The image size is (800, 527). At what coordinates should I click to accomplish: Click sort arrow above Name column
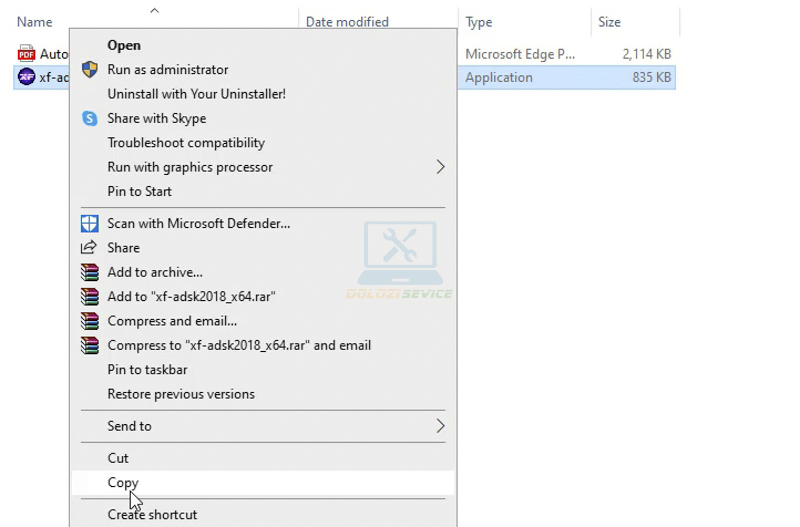pos(154,10)
